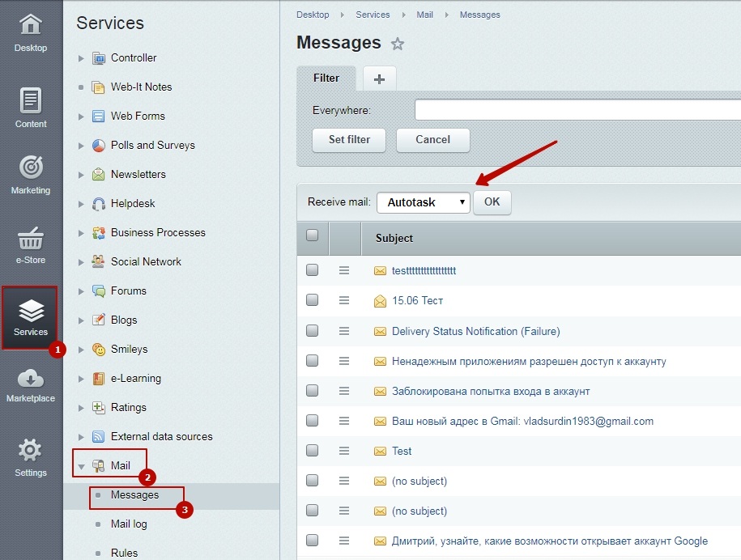This screenshot has width=741, height=560.
Task: Expand the Web Forms tree node arrow
Action: (81, 117)
